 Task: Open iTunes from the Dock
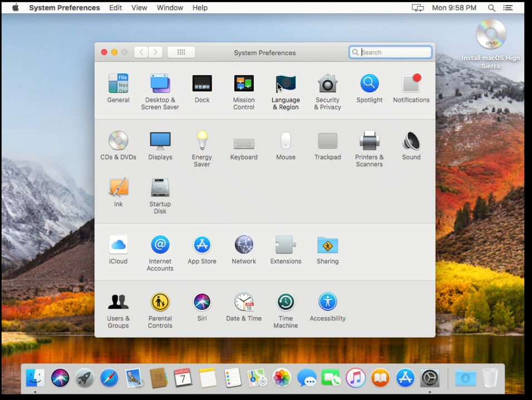click(x=356, y=378)
